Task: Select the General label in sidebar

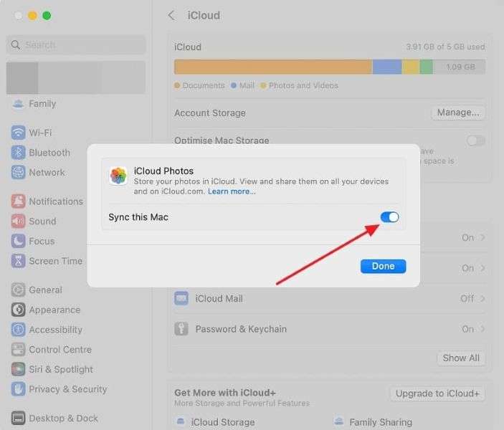Action: pyautogui.click(x=46, y=290)
